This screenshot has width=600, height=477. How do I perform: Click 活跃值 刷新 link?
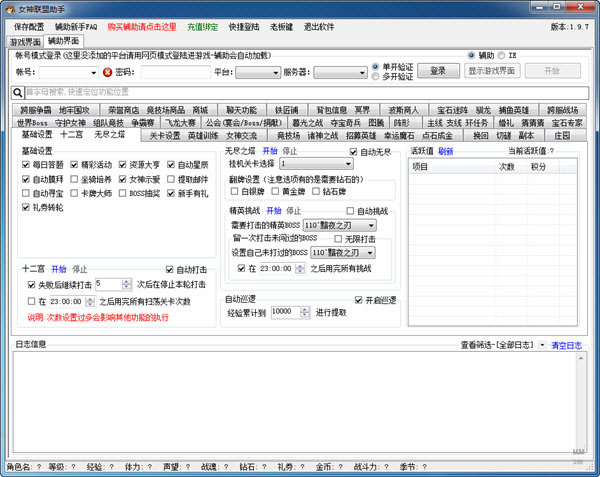[x=445, y=151]
